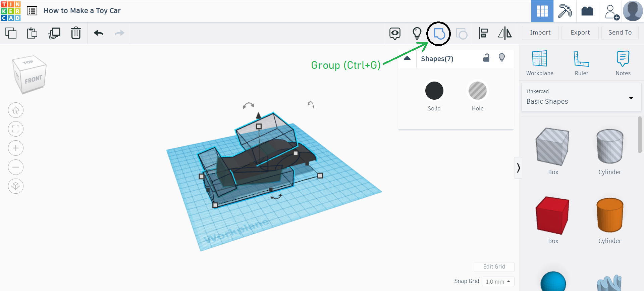Switch to Bricks mode
Screen dimensions: 644x291
(x=587, y=11)
